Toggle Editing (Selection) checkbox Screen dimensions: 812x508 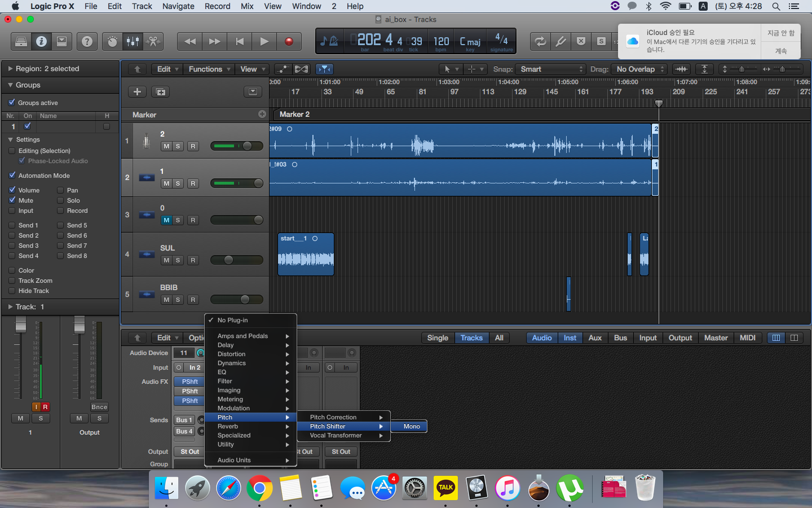(x=12, y=151)
